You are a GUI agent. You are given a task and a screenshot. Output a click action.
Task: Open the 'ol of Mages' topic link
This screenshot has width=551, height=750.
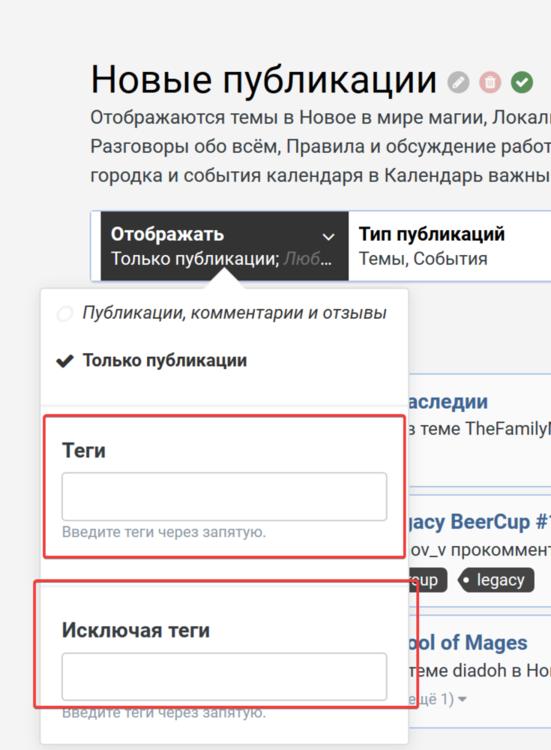click(468, 642)
